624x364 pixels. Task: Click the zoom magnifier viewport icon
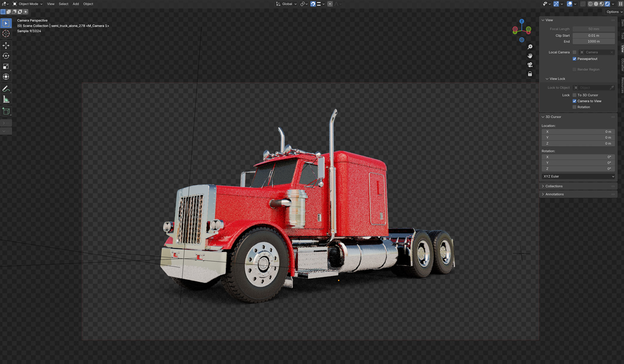click(x=530, y=47)
